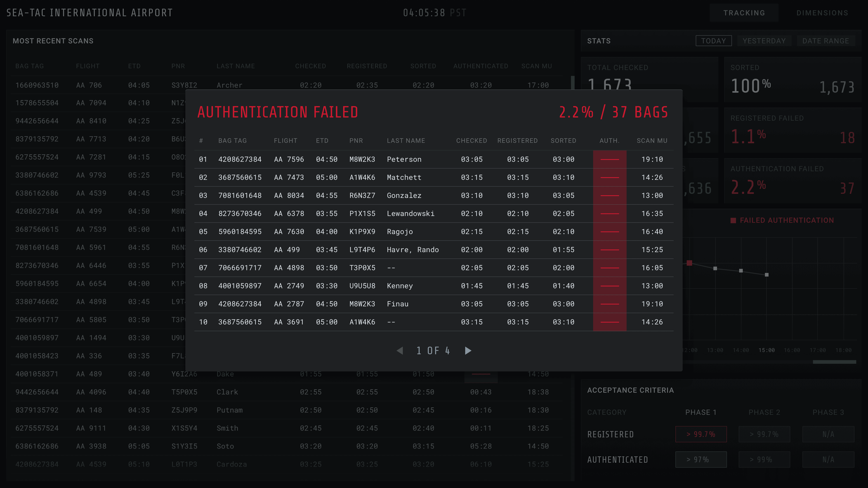Viewport: 868px width, 488px height.
Task: Select row 03 Gonzalez in failed list
Action: click(x=404, y=195)
